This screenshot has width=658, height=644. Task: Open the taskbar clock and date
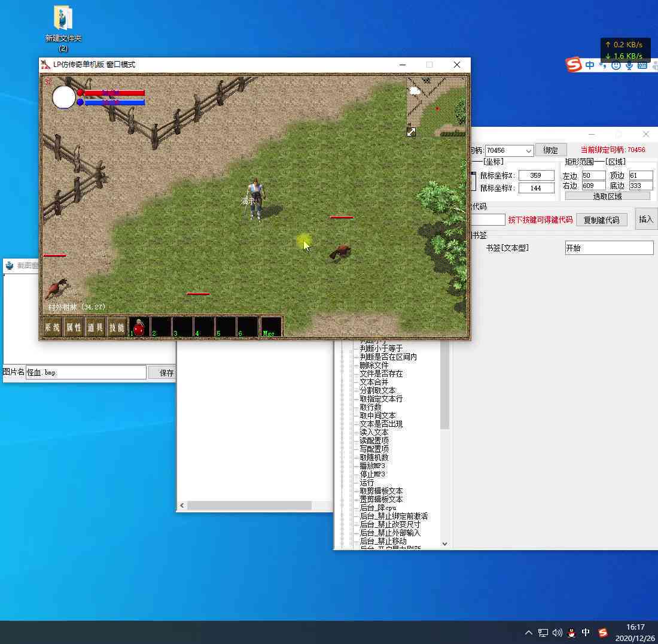[x=635, y=632]
